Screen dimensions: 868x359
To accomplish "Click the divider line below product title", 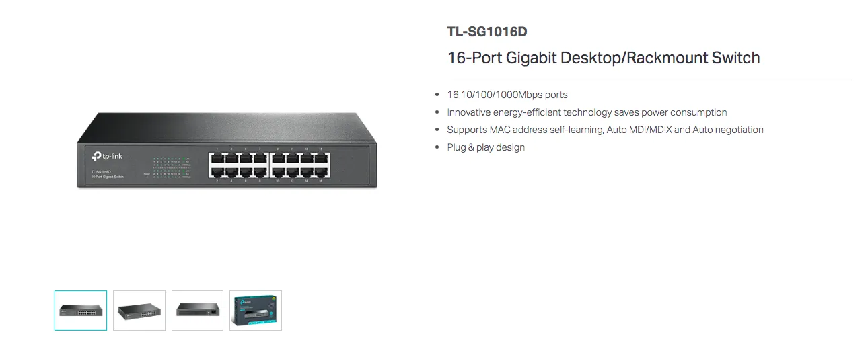I will coord(649,79).
